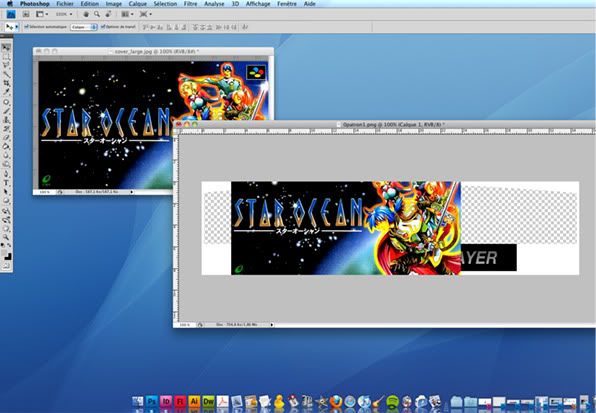
Task: Open the zoom level 100% dropdown
Action: [x=64, y=14]
